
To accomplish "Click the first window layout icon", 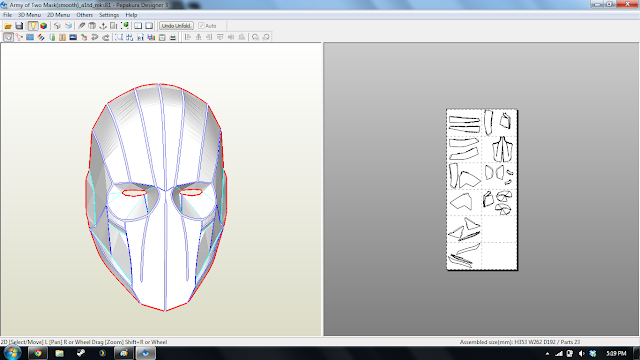I will coord(138,26).
